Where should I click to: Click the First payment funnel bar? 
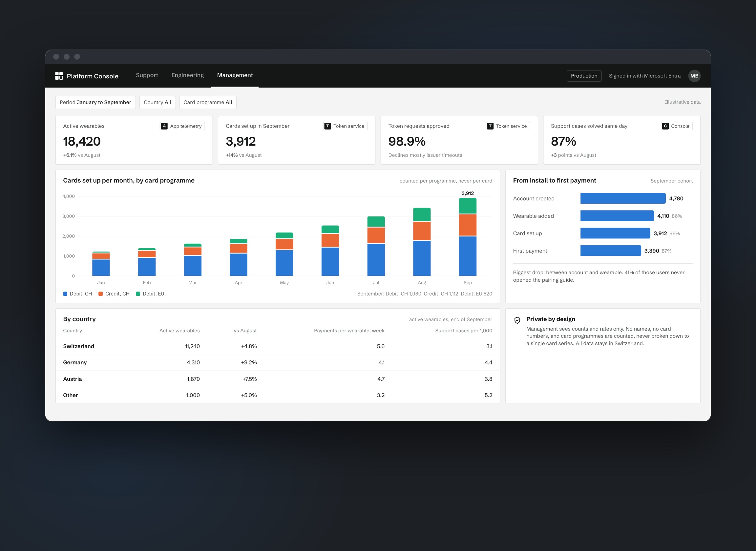(x=610, y=251)
